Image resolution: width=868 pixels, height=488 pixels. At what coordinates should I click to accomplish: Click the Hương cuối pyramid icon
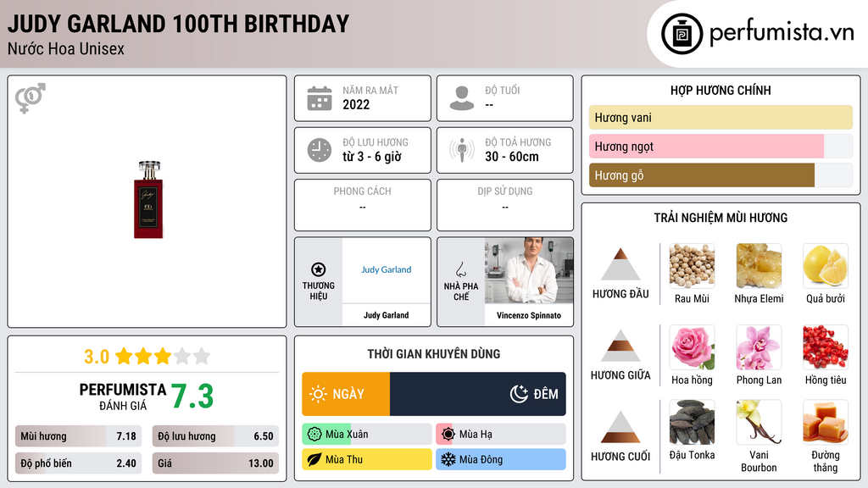pyautogui.click(x=620, y=427)
